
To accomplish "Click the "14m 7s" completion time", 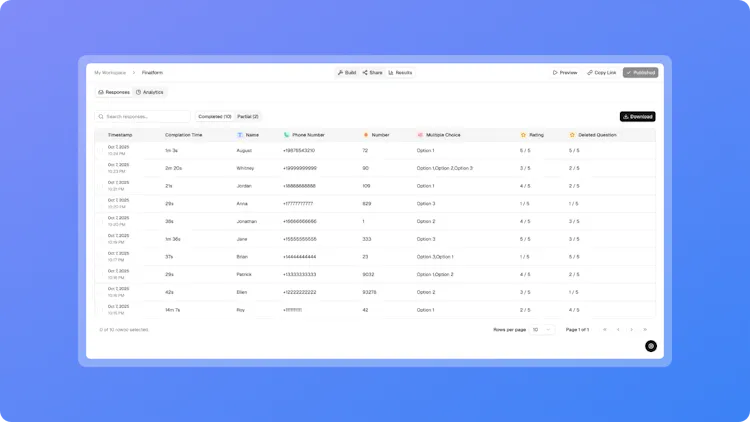I will click(173, 310).
